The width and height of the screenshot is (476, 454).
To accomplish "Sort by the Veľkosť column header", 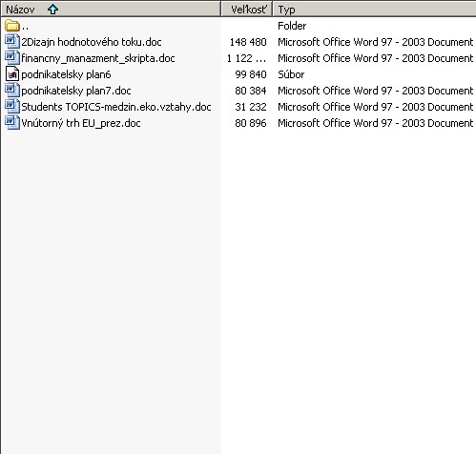I will pyautogui.click(x=247, y=9).
